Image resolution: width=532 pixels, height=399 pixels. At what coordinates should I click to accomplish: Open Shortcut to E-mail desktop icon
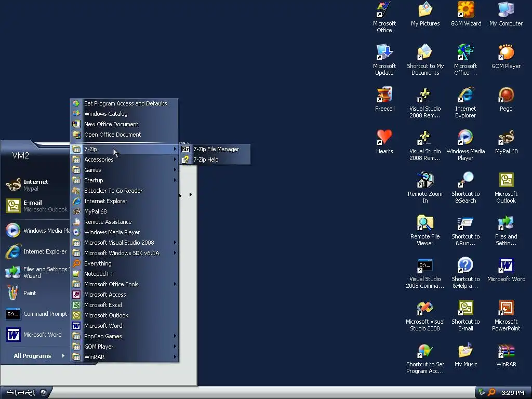(x=465, y=315)
